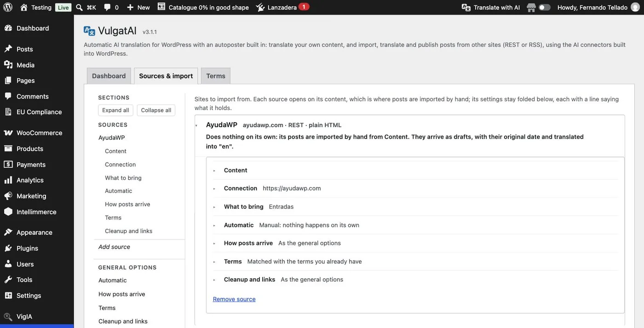
Task: Click the VigIA magnifier icon in sidebar
Action: click(8, 316)
